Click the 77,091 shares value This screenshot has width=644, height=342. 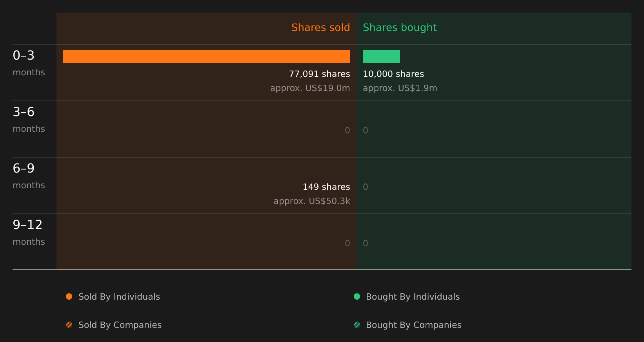click(319, 74)
